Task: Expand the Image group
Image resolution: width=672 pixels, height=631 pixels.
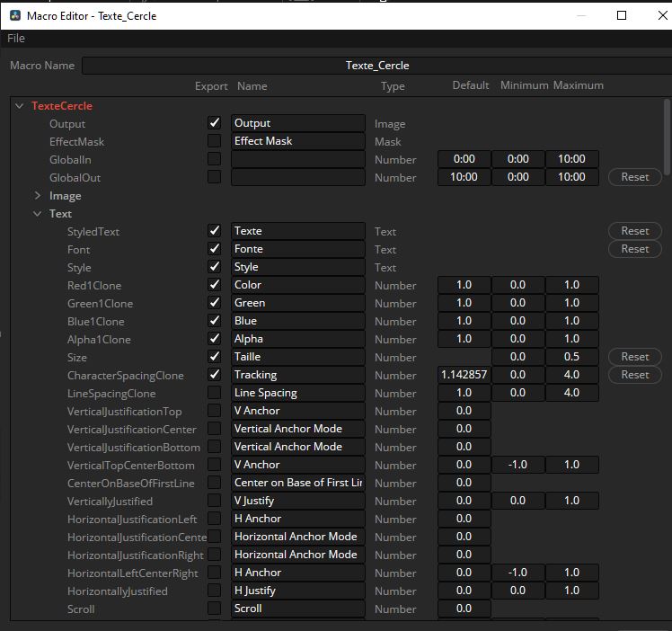Action: tap(38, 196)
